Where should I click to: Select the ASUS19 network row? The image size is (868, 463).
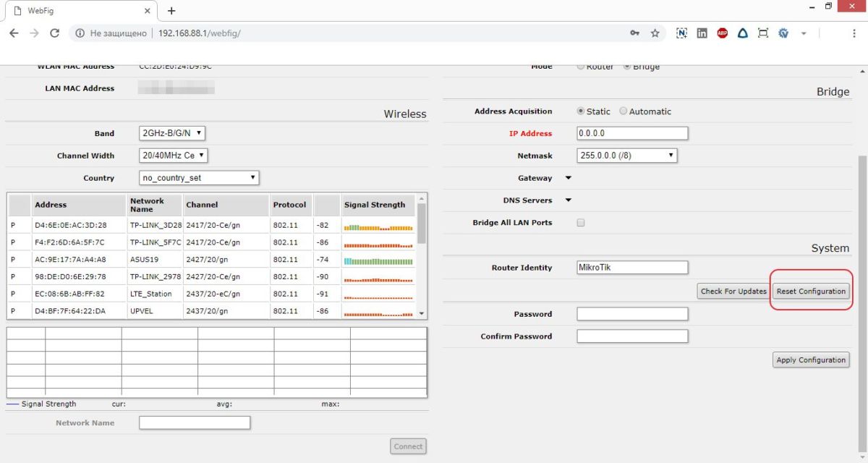pyautogui.click(x=212, y=259)
